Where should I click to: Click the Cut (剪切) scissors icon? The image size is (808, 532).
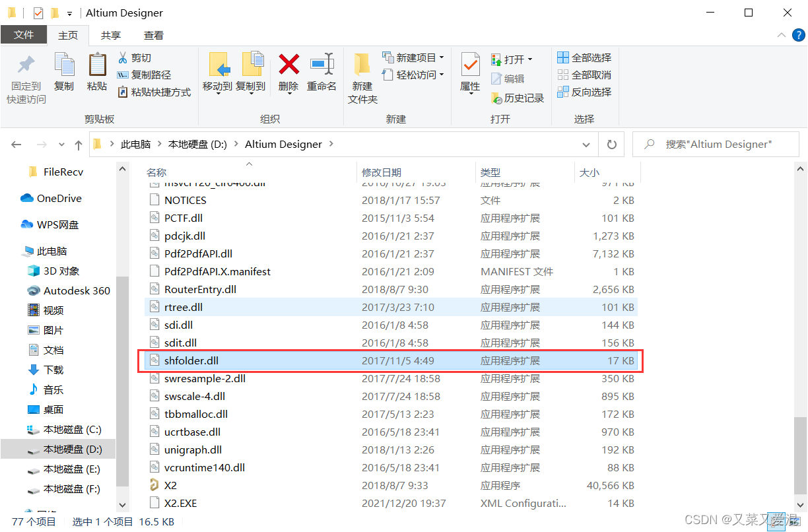tap(123, 58)
